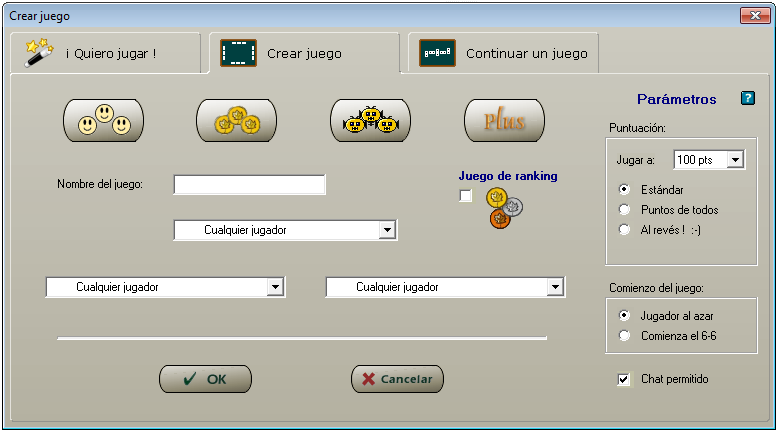This screenshot has width=777, height=431.
Task: Choose the gold coins game type button
Action: tap(237, 120)
